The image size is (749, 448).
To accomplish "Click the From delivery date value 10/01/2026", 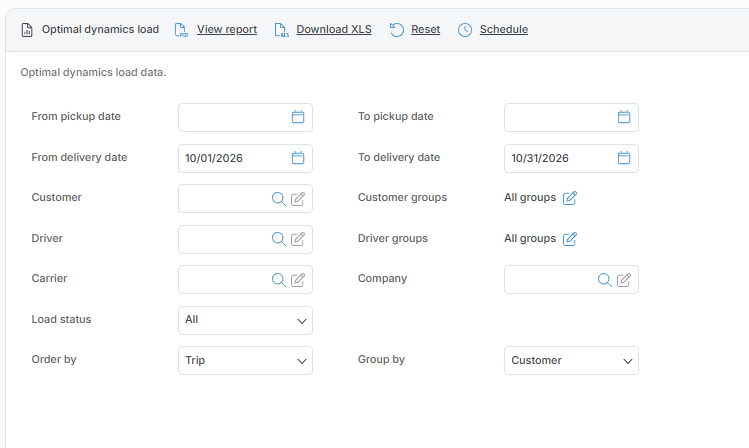I will click(214, 159).
